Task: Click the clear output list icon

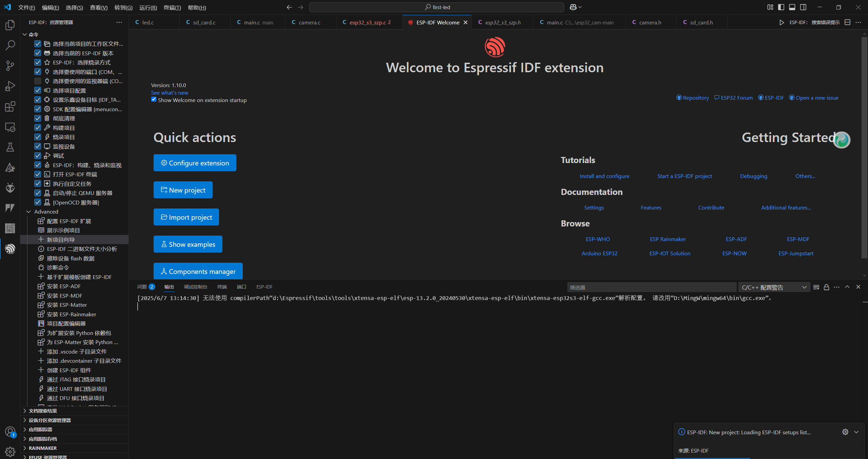Action: (x=816, y=287)
